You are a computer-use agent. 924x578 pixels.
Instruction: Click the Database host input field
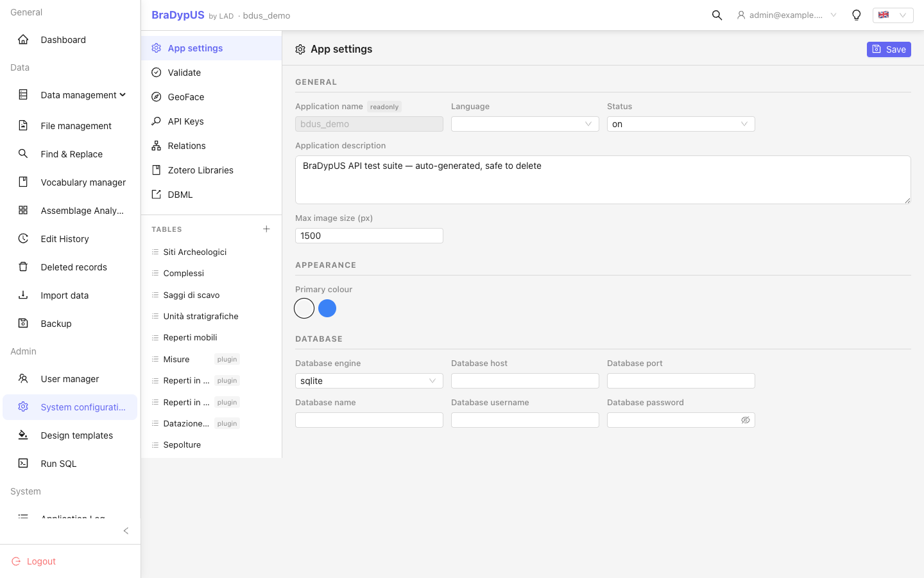click(525, 381)
